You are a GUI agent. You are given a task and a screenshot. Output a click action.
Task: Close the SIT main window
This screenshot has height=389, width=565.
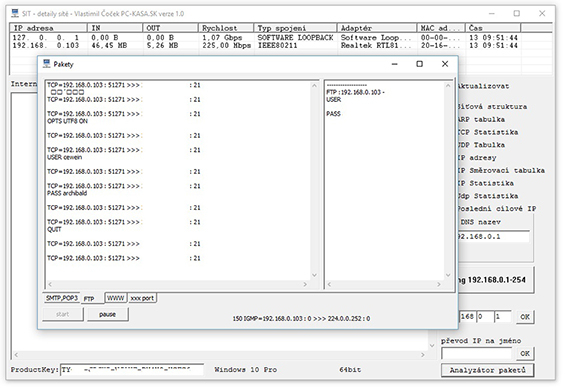tap(542, 14)
